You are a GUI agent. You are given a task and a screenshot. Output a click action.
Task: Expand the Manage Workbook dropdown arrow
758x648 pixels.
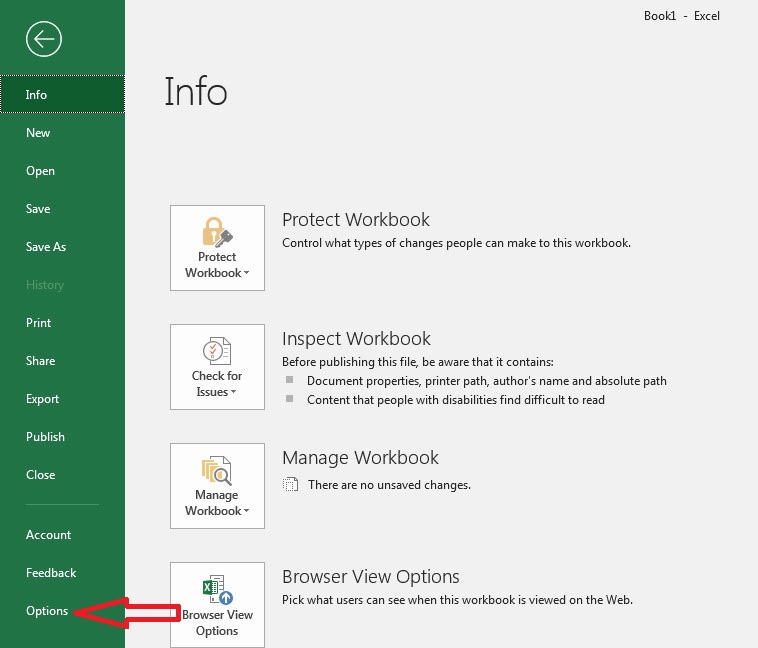pyautogui.click(x=247, y=511)
